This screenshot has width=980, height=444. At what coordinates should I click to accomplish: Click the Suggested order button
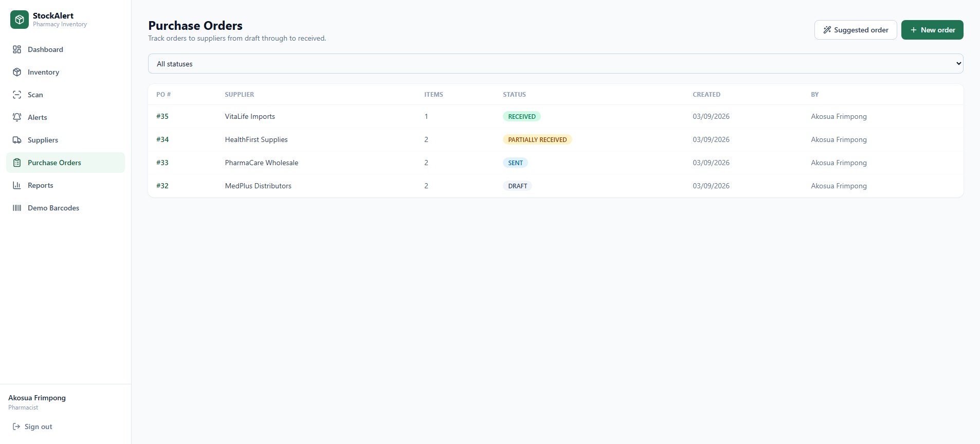pyautogui.click(x=856, y=30)
